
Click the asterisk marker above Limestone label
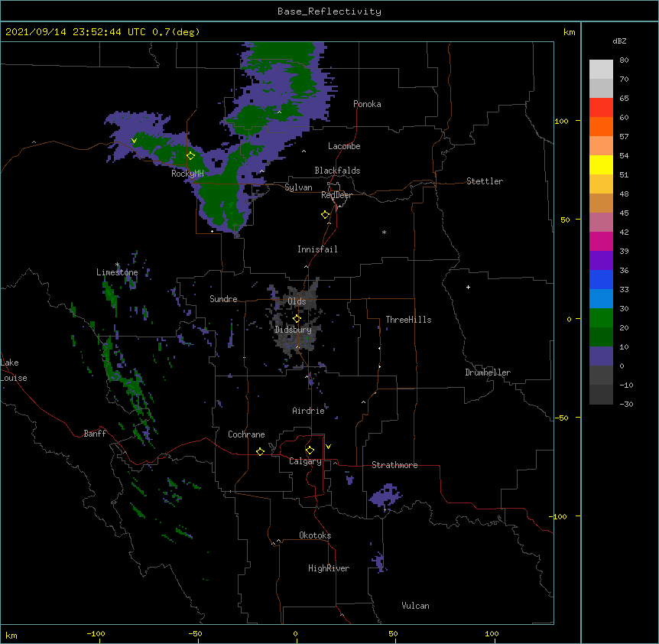[x=117, y=265]
